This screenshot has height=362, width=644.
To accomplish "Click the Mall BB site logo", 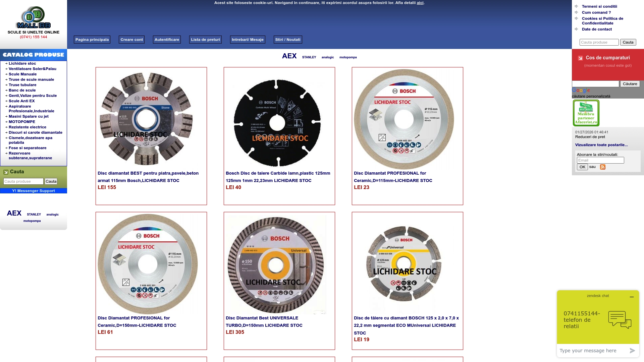I will (34, 17).
